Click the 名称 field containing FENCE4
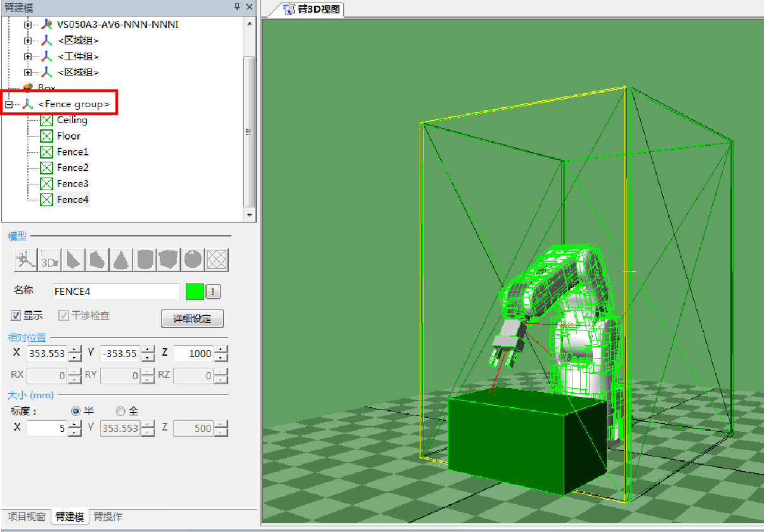The height and width of the screenshot is (532, 764). click(x=116, y=292)
